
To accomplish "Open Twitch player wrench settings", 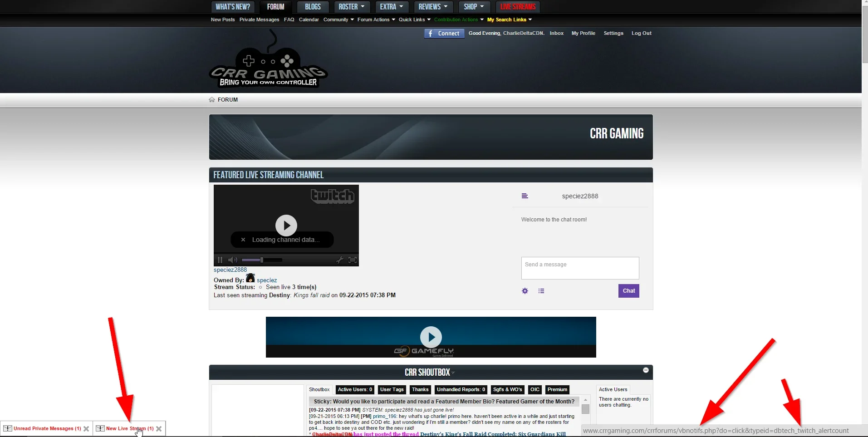I will pyautogui.click(x=339, y=260).
